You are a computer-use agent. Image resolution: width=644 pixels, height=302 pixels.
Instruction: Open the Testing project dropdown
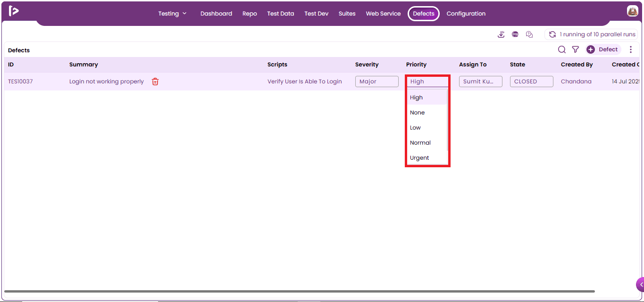[173, 14]
